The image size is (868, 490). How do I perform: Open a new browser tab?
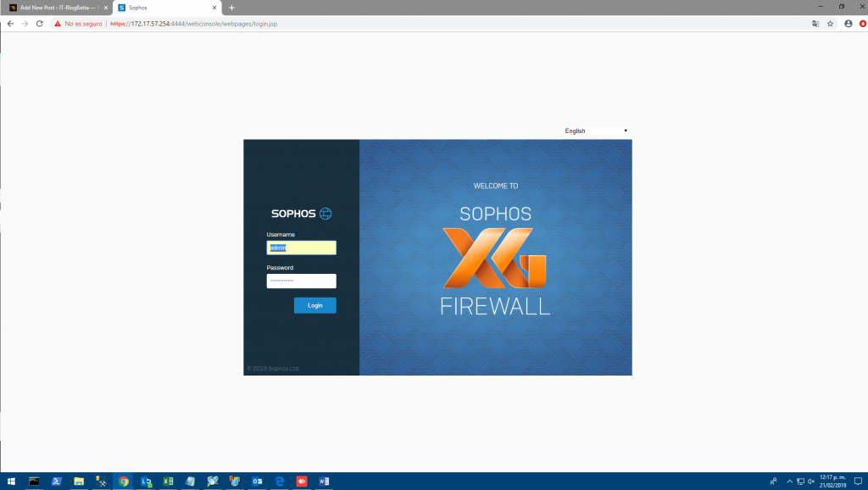[x=232, y=8]
